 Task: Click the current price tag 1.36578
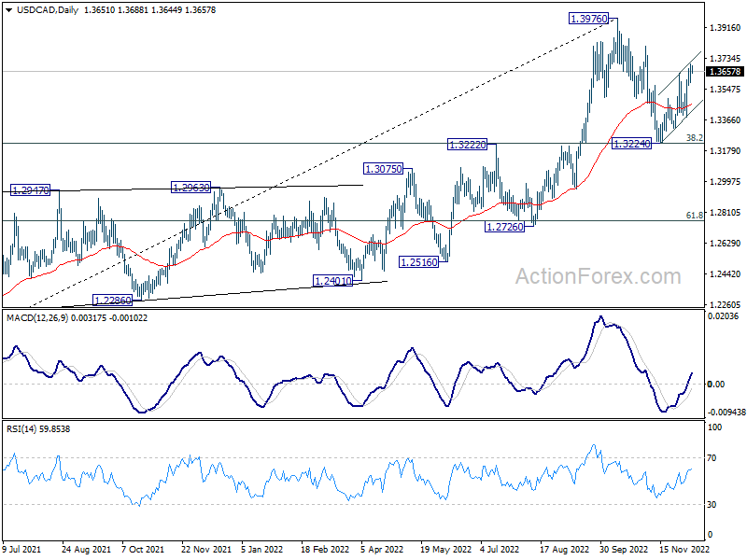coord(725,72)
